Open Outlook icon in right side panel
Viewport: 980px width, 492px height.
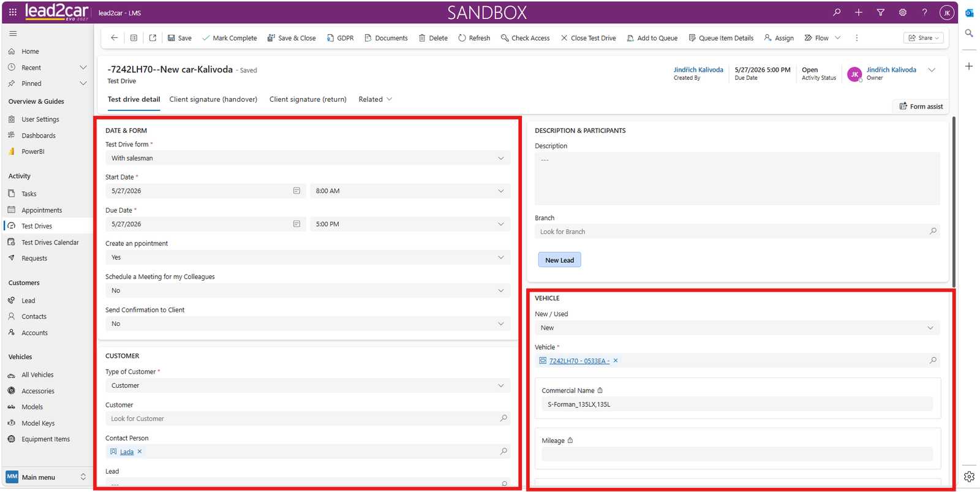(x=969, y=13)
